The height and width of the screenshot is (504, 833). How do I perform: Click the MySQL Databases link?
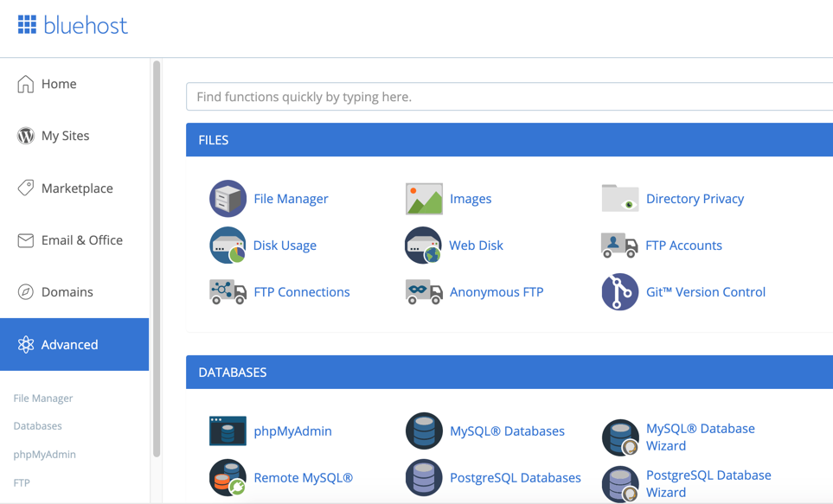[508, 431]
